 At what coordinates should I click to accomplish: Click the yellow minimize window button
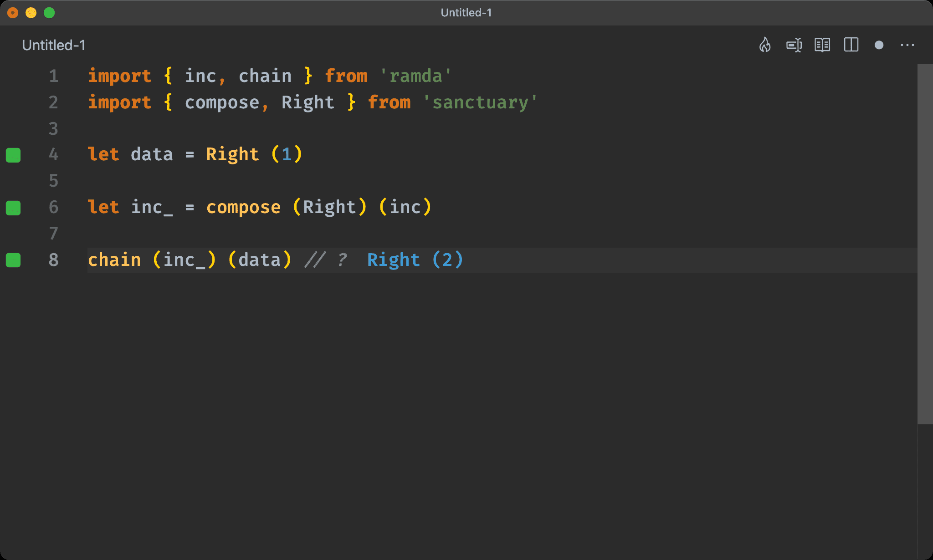point(31,13)
